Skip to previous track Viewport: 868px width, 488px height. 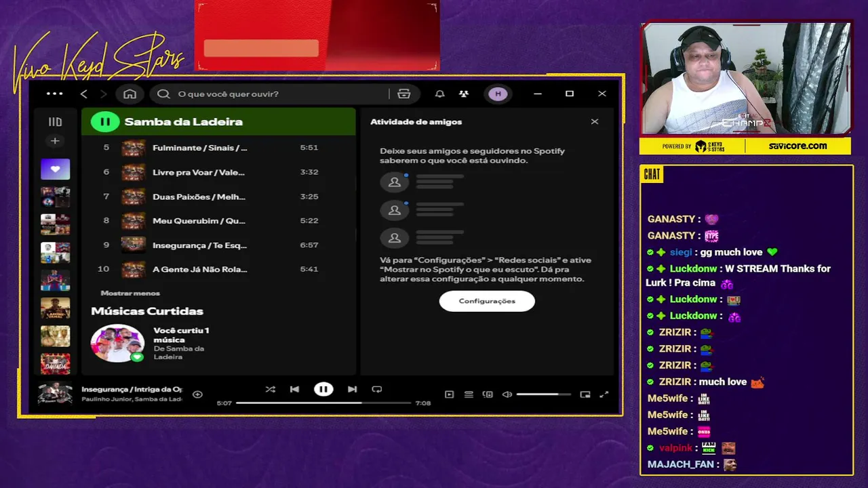294,389
